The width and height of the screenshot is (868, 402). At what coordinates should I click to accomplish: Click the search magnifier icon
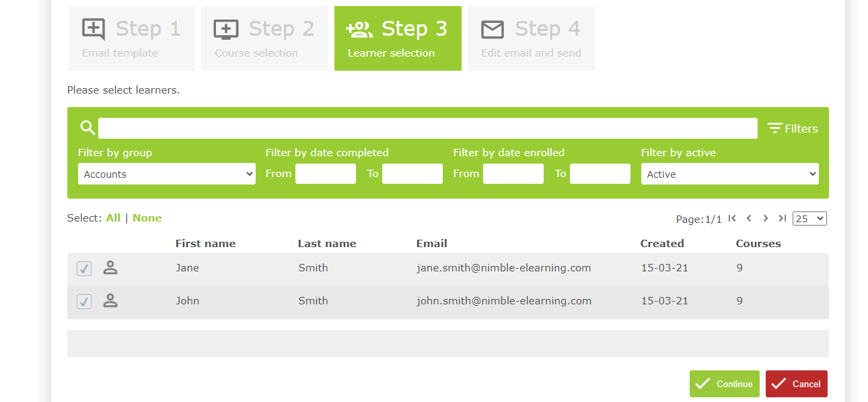[87, 127]
